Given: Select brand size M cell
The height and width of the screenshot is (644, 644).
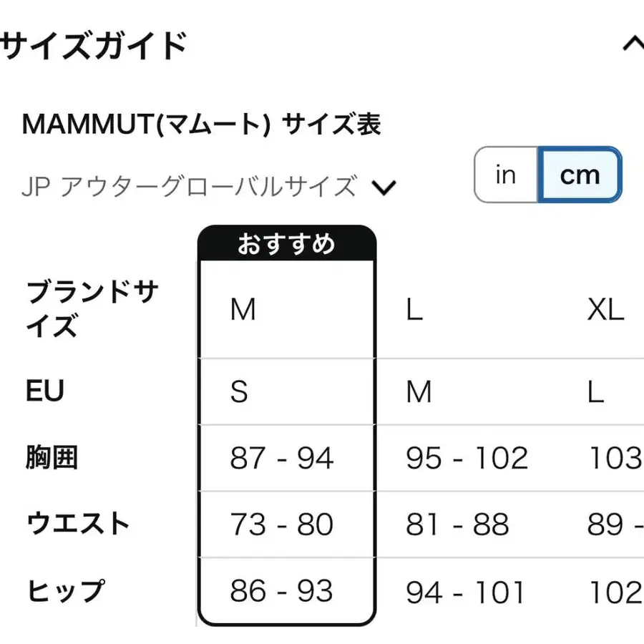Looking at the screenshot, I should click(x=243, y=311).
